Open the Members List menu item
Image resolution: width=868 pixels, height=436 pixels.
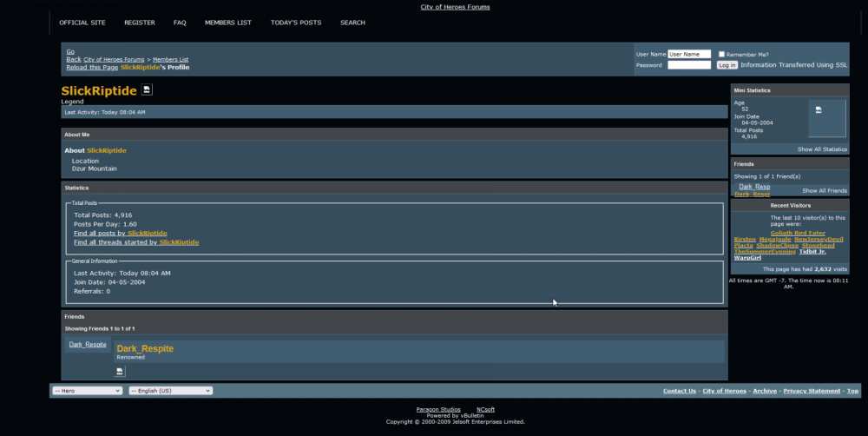[228, 23]
